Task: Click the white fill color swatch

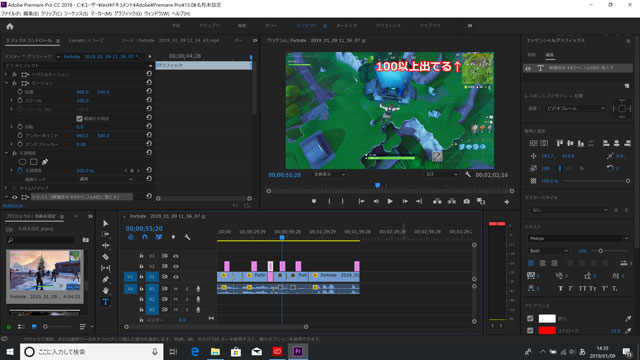Action: (x=547, y=318)
